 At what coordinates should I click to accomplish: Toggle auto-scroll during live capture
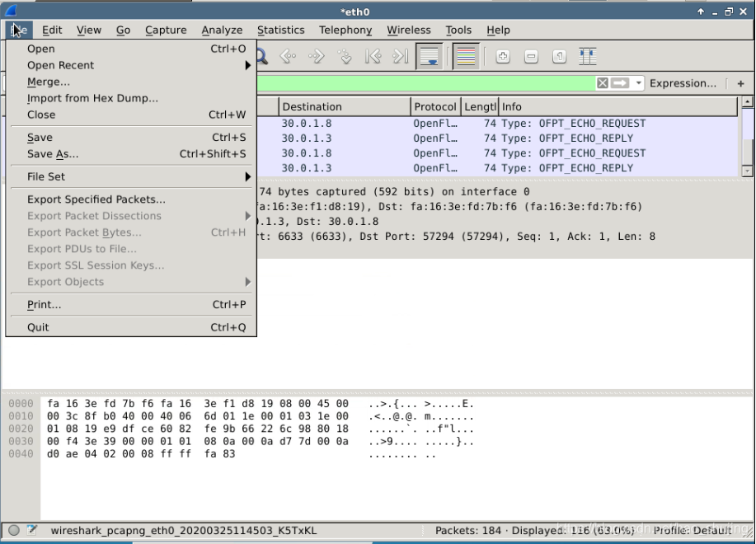coord(429,56)
